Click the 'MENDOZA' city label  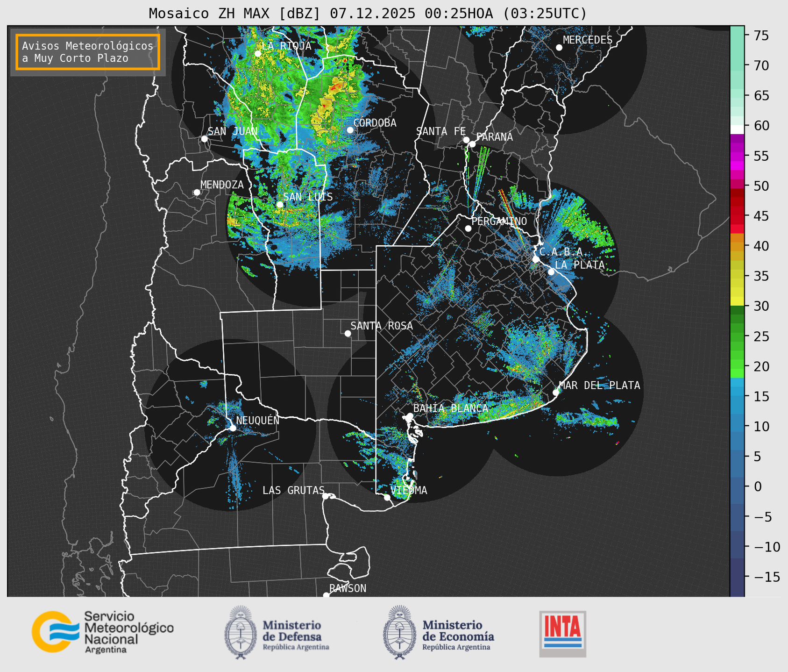point(222,185)
